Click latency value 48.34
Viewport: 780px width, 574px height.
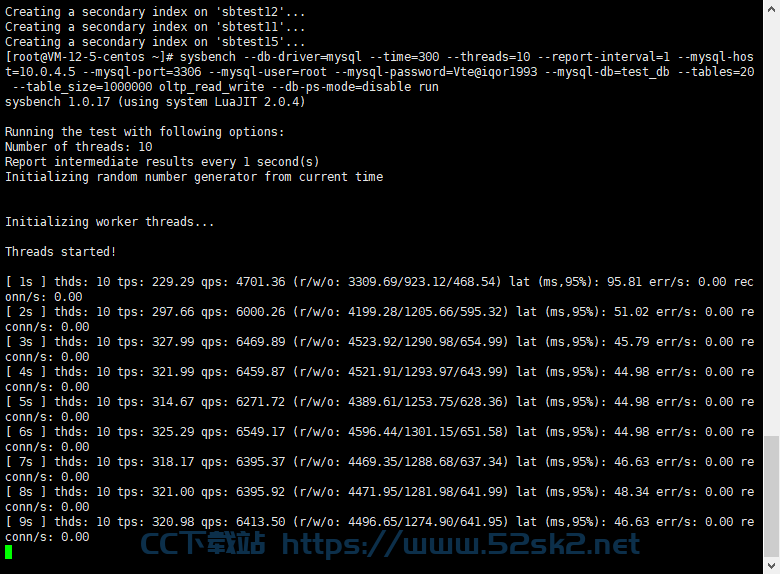click(631, 492)
